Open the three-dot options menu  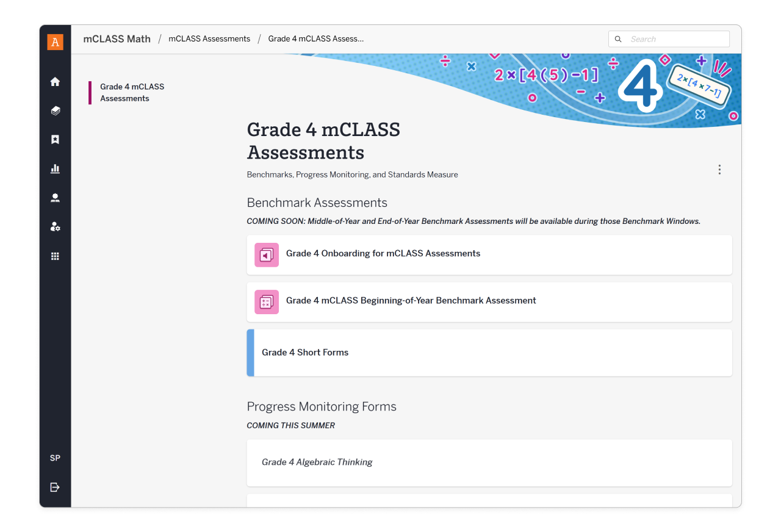(x=719, y=170)
